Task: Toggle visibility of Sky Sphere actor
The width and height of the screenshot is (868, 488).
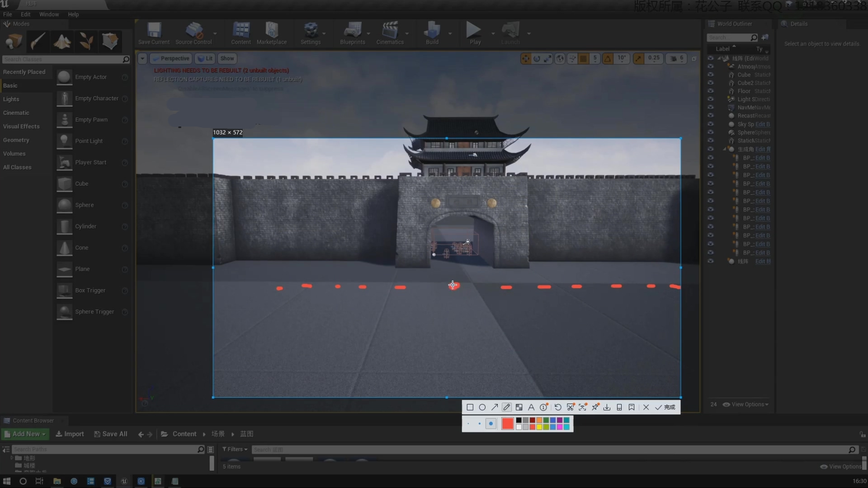Action: [710, 124]
